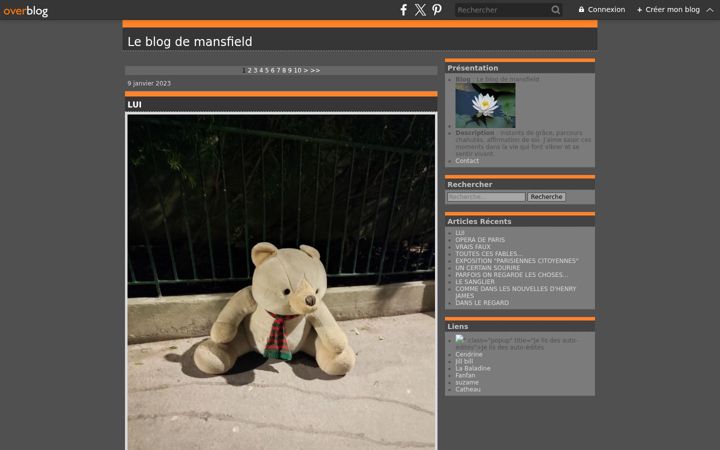The height and width of the screenshot is (450, 720).
Task: Click the sidebar Rechercher section heading
Action: click(470, 184)
